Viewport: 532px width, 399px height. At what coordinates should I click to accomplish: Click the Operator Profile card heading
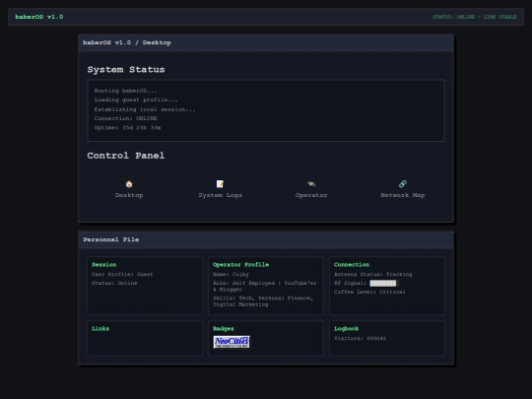coord(241,265)
